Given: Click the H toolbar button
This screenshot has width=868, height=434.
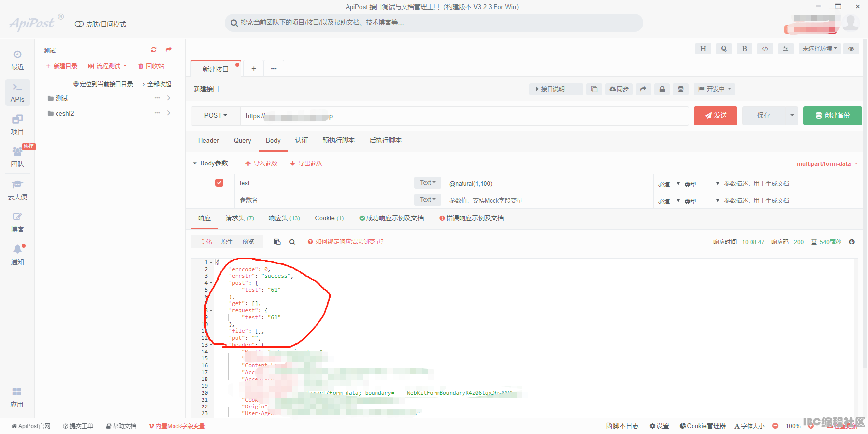Looking at the screenshot, I should tap(703, 49).
